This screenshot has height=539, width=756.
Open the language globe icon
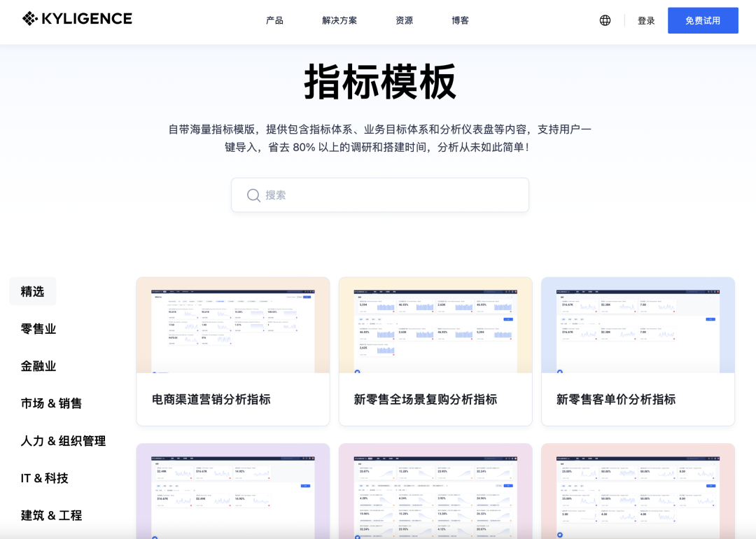605,20
